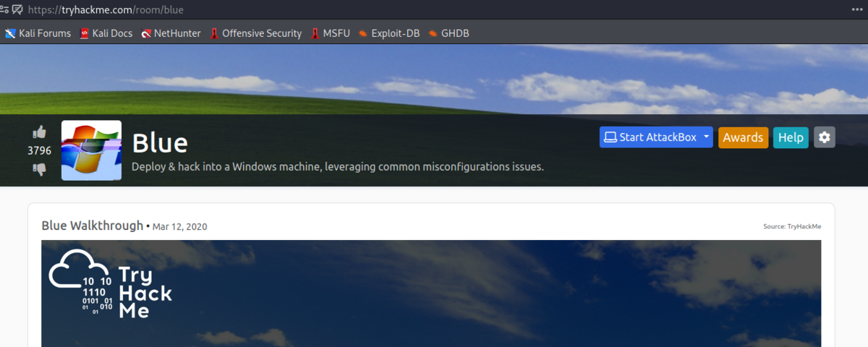The image size is (868, 347).
Task: Open the MSFU bookmark
Action: [330, 33]
